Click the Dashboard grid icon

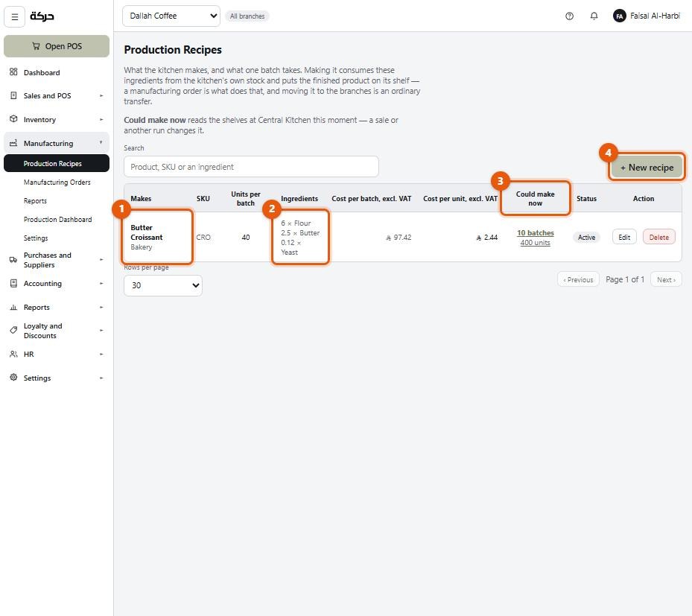coord(13,72)
